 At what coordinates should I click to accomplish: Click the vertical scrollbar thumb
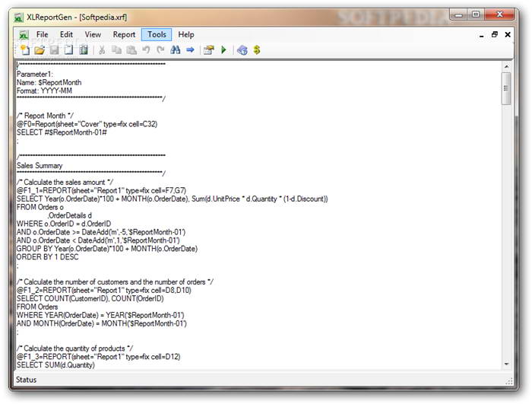[x=506, y=88]
